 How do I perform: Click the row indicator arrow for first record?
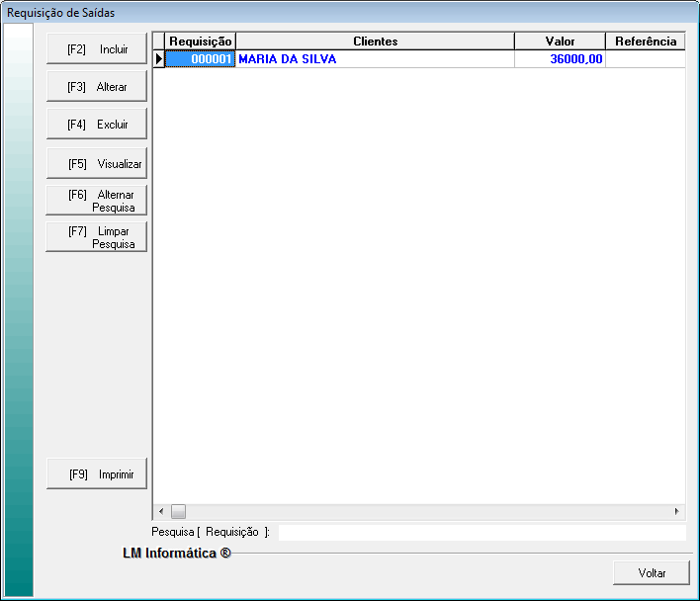click(158, 59)
